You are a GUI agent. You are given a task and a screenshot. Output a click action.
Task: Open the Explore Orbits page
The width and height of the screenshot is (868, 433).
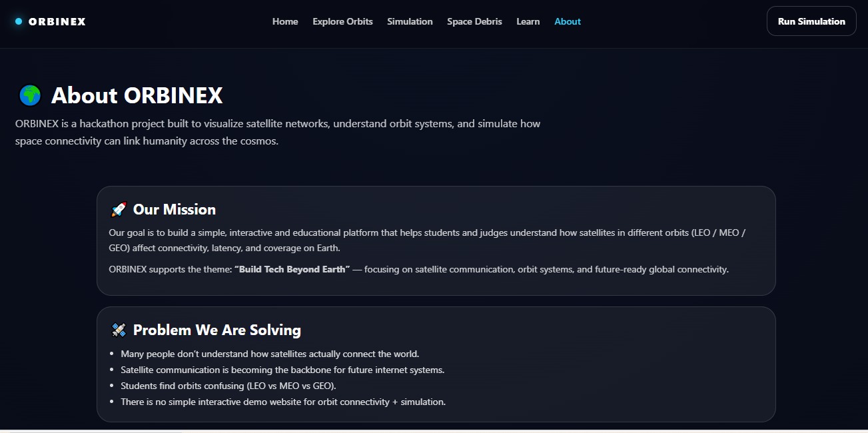(x=342, y=21)
